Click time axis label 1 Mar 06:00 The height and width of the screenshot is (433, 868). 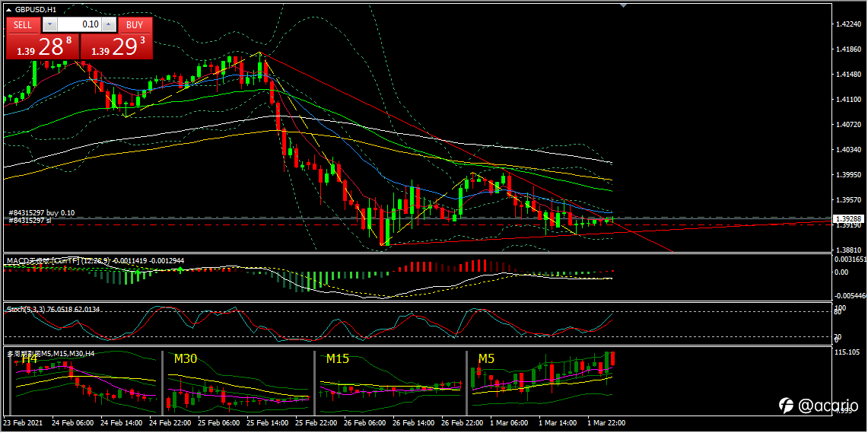coord(509,422)
